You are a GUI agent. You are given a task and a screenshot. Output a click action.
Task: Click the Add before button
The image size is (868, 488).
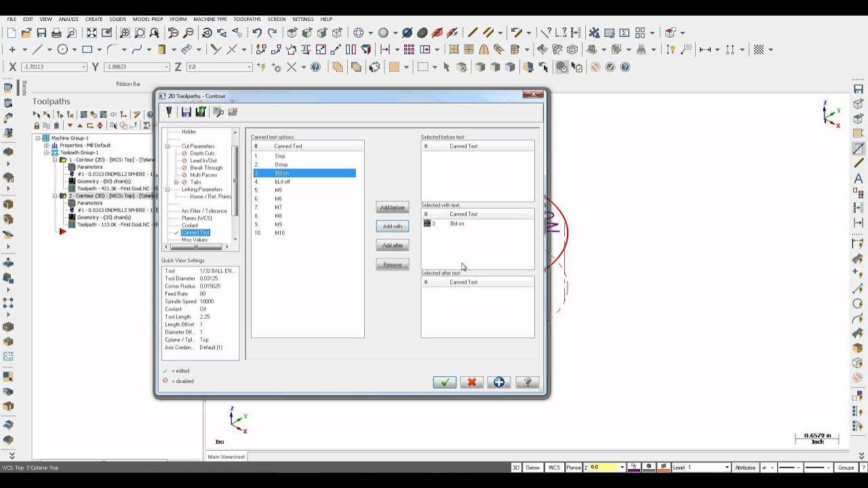click(393, 207)
